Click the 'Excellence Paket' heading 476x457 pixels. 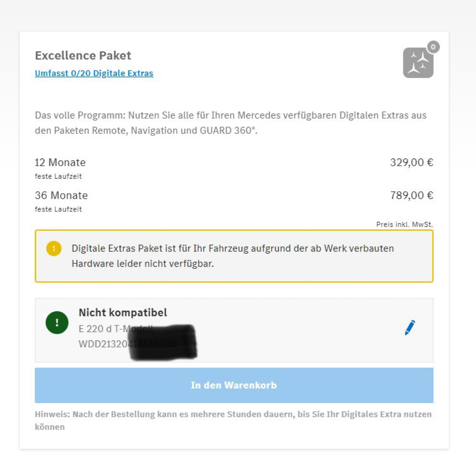83,55
